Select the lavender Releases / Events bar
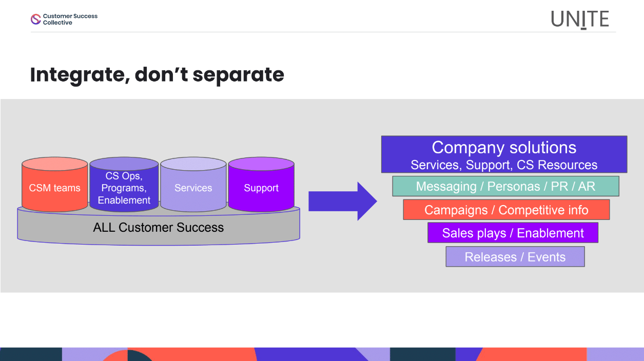The width and height of the screenshot is (644, 361). [x=515, y=257]
